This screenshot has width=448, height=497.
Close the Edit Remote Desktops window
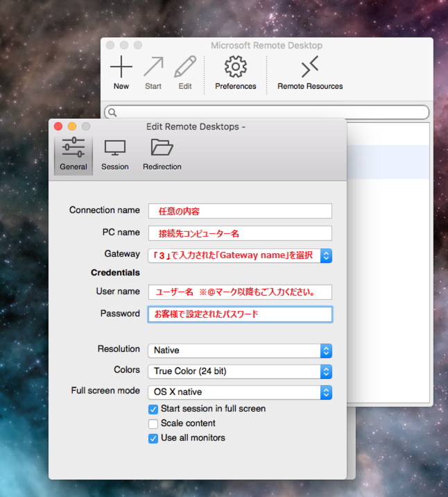coord(58,126)
